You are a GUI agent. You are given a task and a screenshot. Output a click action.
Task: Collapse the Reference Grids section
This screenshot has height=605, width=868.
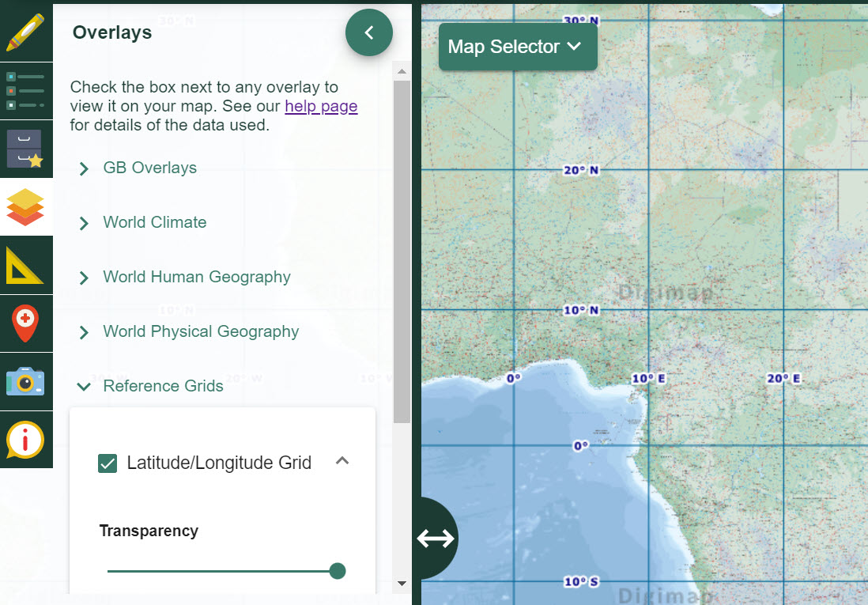[x=163, y=386]
